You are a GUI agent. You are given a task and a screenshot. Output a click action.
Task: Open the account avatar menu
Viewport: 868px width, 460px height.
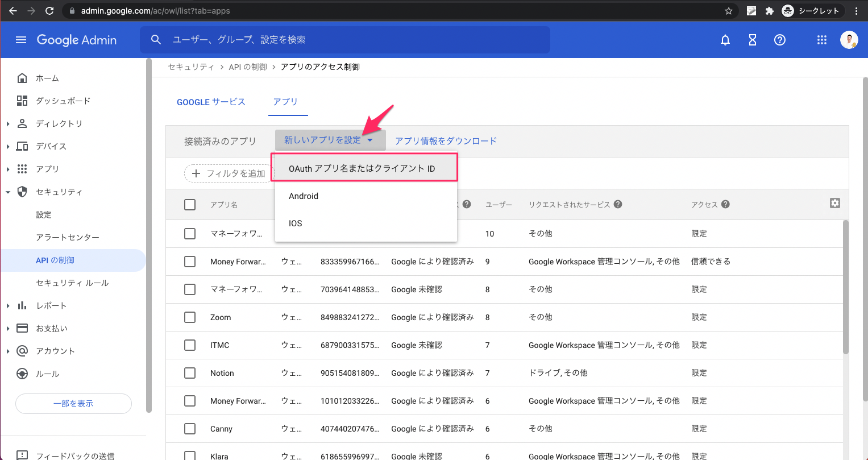point(849,40)
